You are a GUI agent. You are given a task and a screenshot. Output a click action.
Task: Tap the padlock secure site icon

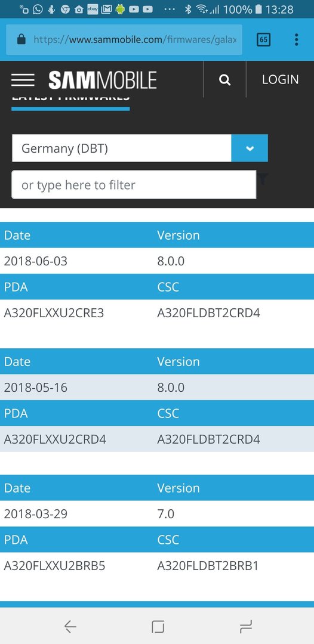click(21, 39)
